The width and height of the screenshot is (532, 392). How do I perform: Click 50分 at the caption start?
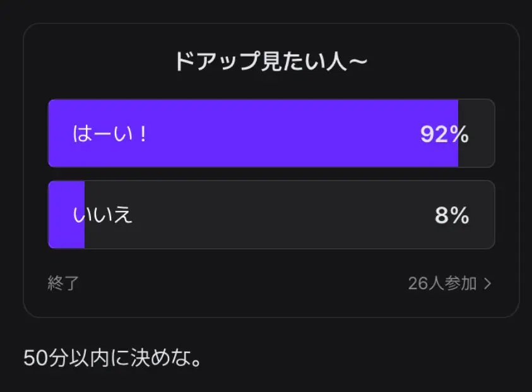coord(46,358)
